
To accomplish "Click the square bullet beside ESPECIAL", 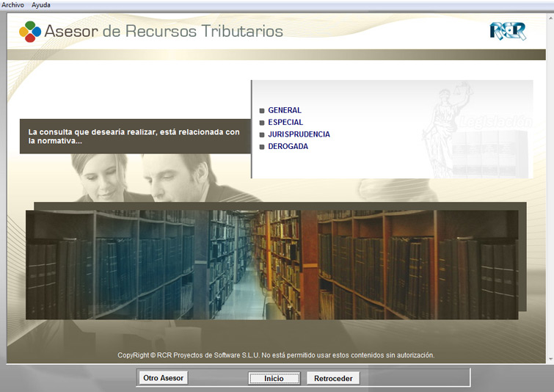I will click(262, 123).
